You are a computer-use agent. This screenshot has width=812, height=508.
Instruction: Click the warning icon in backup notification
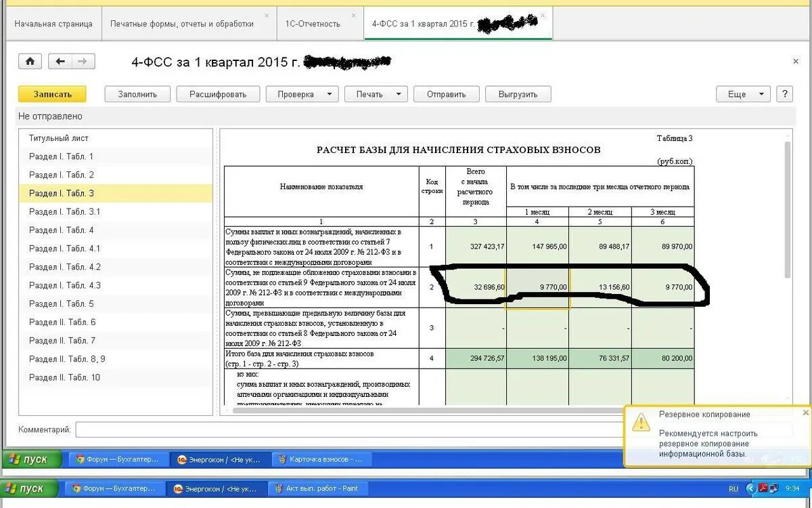[x=641, y=423]
